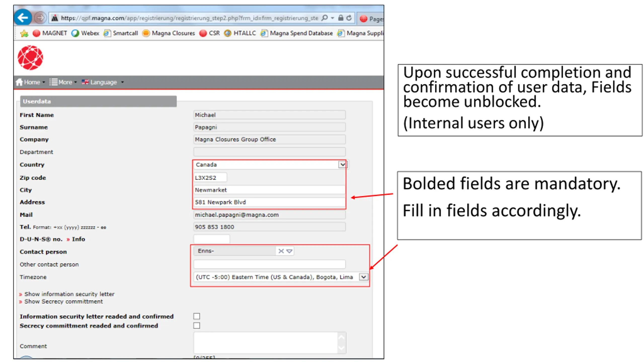
Task: Expand the Contact person dropdown arrow
Action: [x=289, y=251]
